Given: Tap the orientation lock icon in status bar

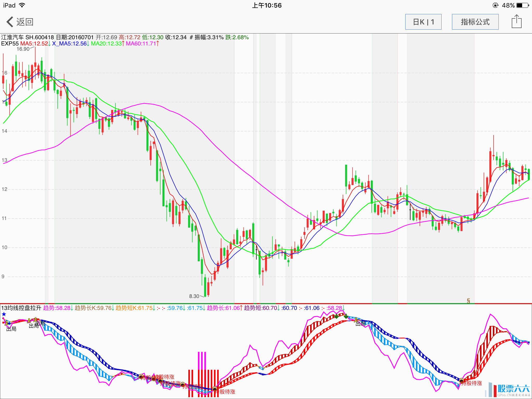Looking at the screenshot, I should (x=495, y=5).
